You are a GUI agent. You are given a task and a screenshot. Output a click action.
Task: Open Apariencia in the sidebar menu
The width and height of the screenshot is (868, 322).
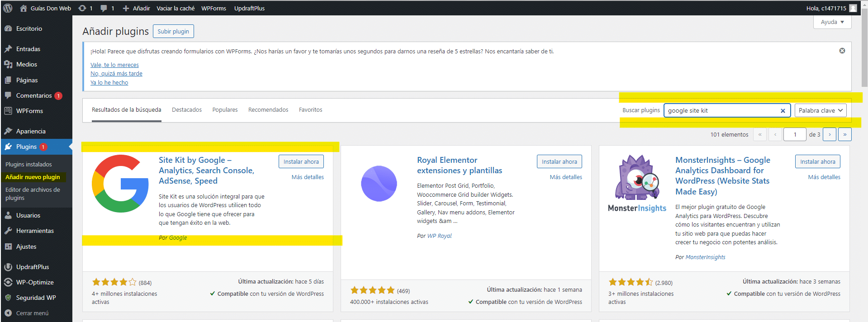tap(31, 131)
